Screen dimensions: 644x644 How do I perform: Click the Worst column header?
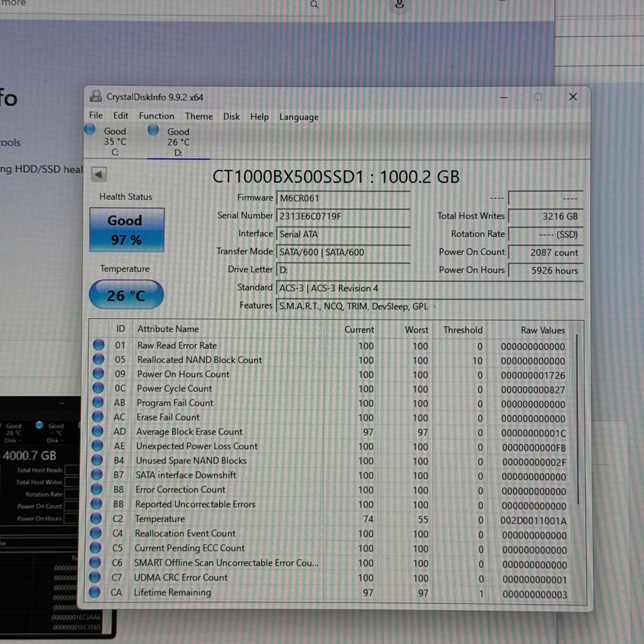click(416, 330)
